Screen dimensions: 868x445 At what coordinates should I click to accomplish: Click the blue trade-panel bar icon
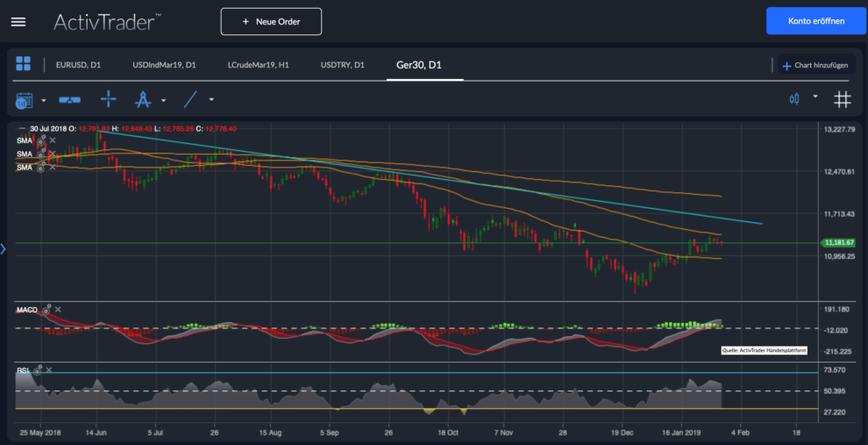click(x=69, y=100)
